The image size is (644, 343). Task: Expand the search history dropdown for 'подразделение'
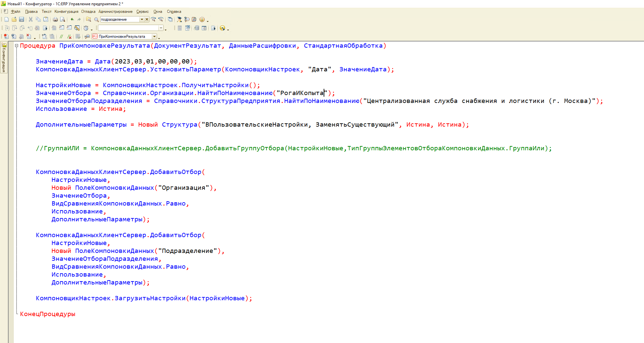142,19
